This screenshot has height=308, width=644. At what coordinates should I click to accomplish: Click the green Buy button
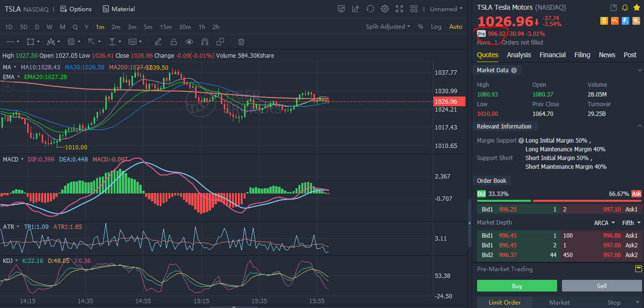click(x=517, y=286)
